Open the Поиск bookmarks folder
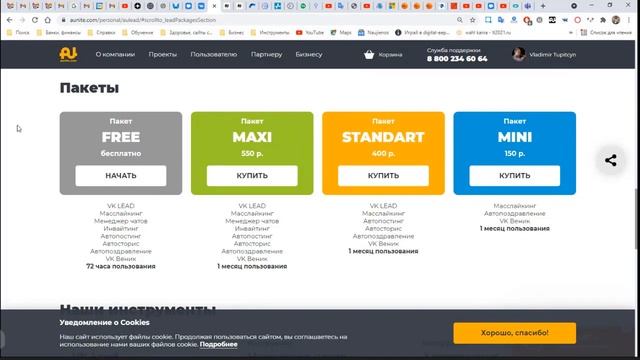This screenshot has width=640, height=360. pos(18,33)
